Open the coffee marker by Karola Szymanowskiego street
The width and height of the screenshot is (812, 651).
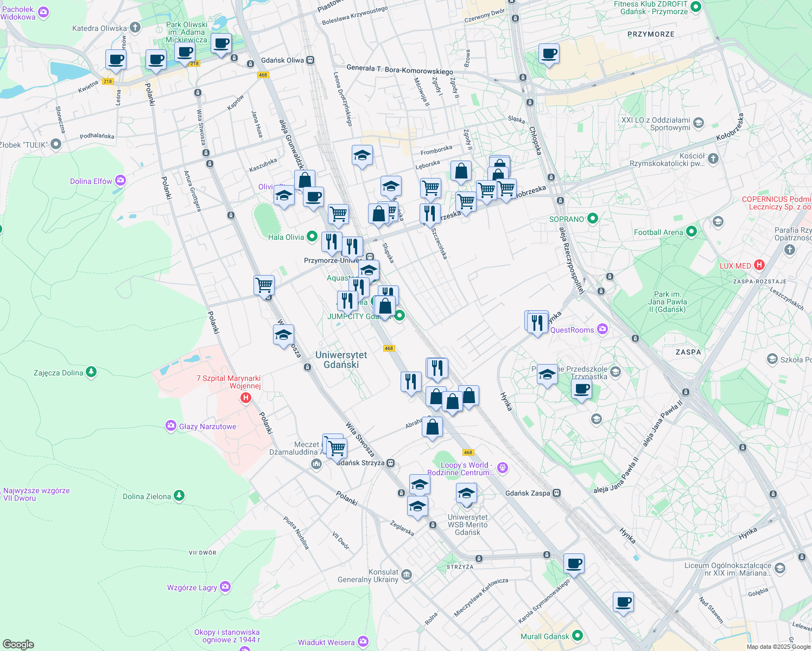pos(574,564)
